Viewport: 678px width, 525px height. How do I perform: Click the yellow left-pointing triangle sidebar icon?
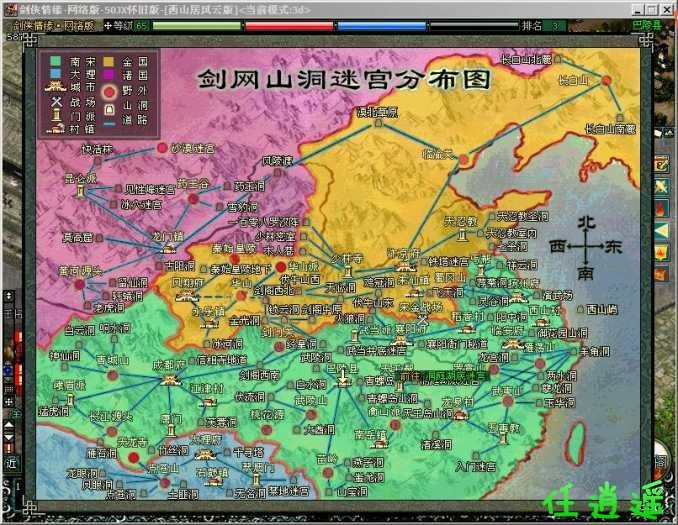click(x=662, y=231)
